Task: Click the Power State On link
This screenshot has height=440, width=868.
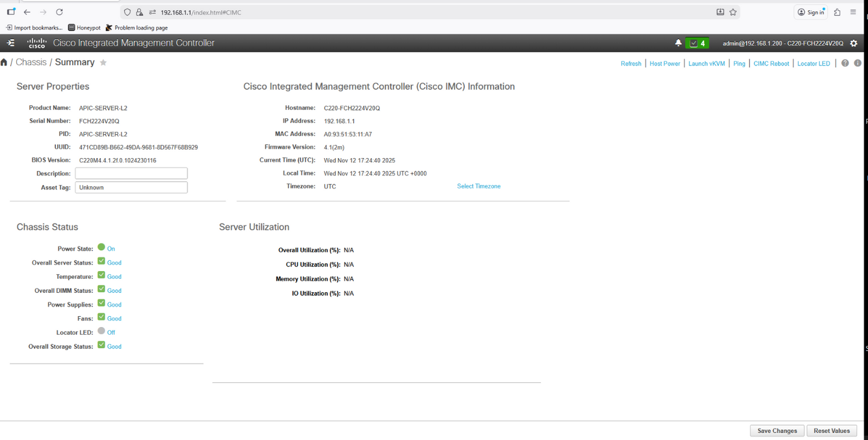Action: point(111,249)
